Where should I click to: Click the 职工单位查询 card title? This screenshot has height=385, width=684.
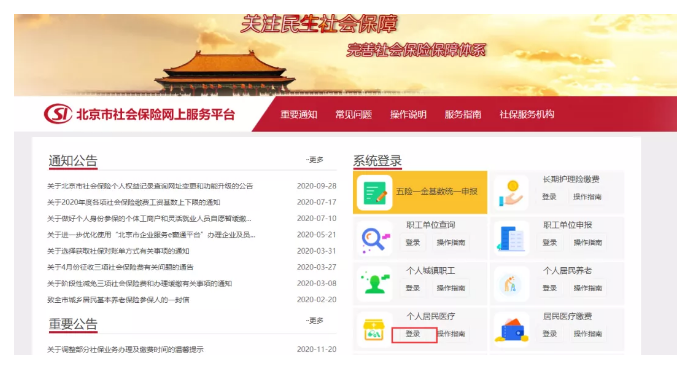431,225
